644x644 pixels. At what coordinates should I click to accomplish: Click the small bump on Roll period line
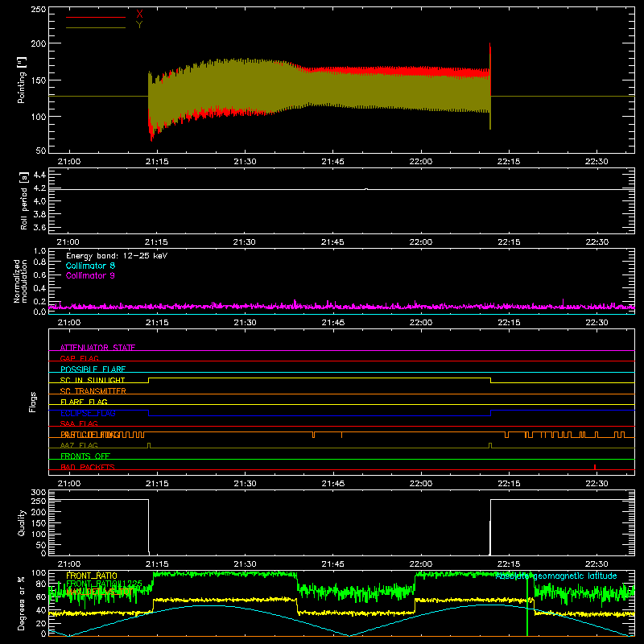(366, 189)
